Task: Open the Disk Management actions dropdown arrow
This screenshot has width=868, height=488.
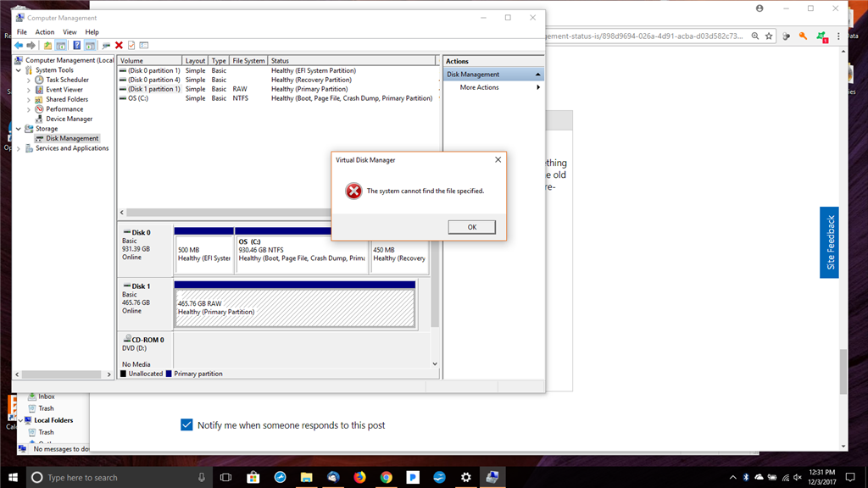Action: pyautogui.click(x=536, y=74)
